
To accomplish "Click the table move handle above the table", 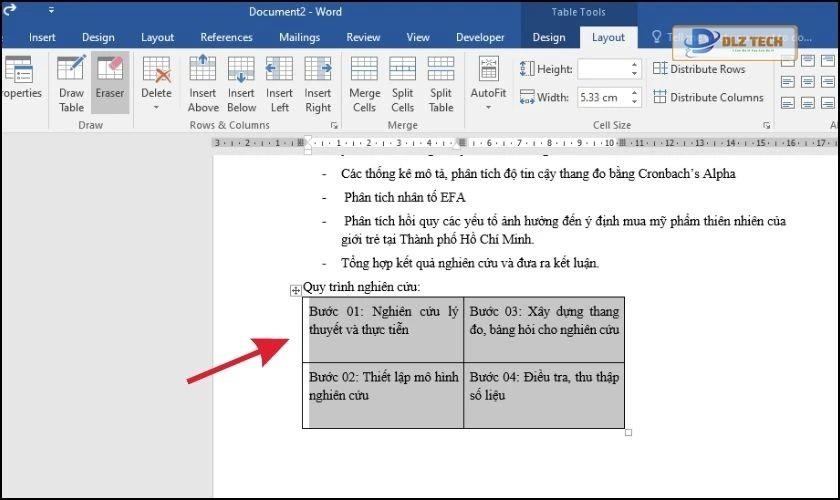I will click(x=295, y=290).
